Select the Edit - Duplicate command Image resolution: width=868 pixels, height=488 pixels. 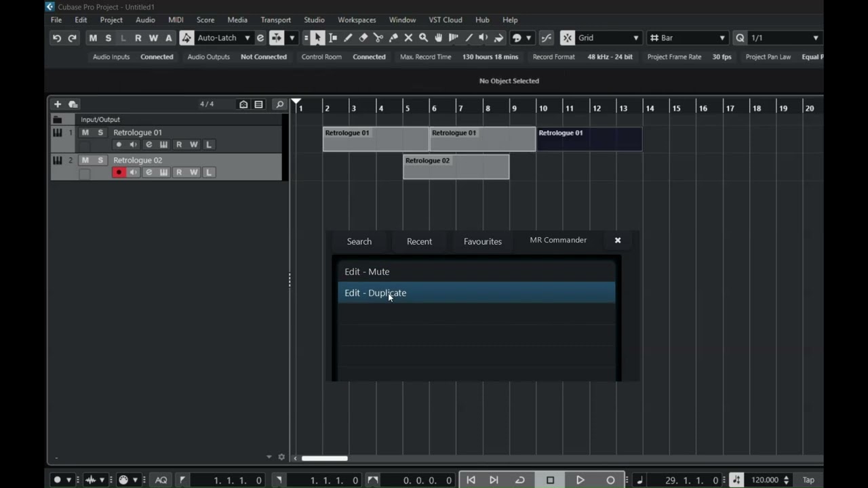coord(477,293)
